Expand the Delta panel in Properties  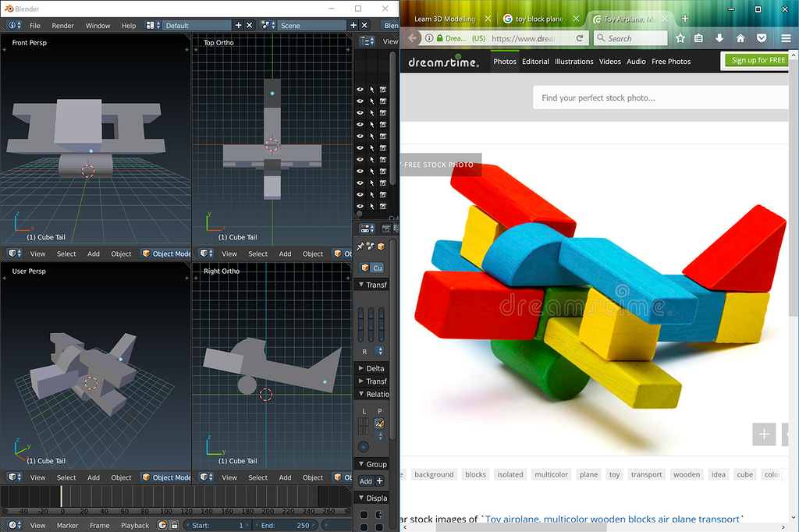tap(371, 368)
